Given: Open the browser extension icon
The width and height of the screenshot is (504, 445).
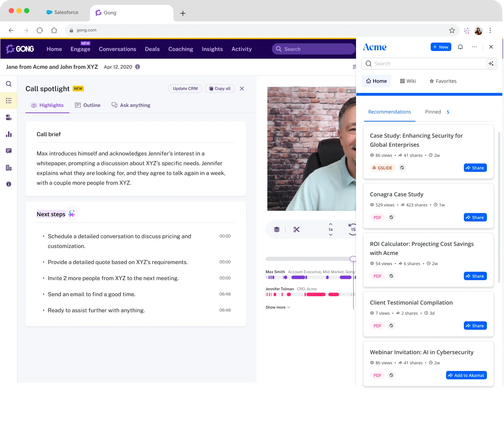Looking at the screenshot, I should tap(467, 30).
